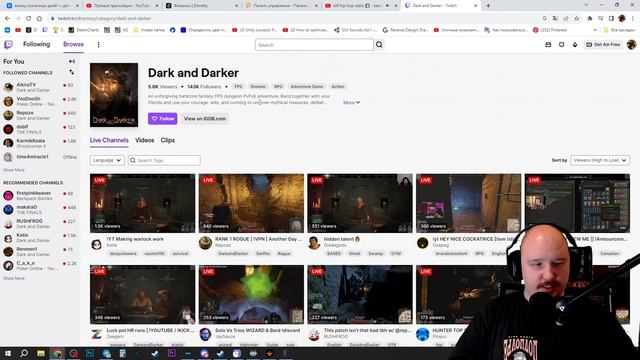640x360 pixels.
Task: Open the hidden talent stream thumbnail
Action: 360,203
